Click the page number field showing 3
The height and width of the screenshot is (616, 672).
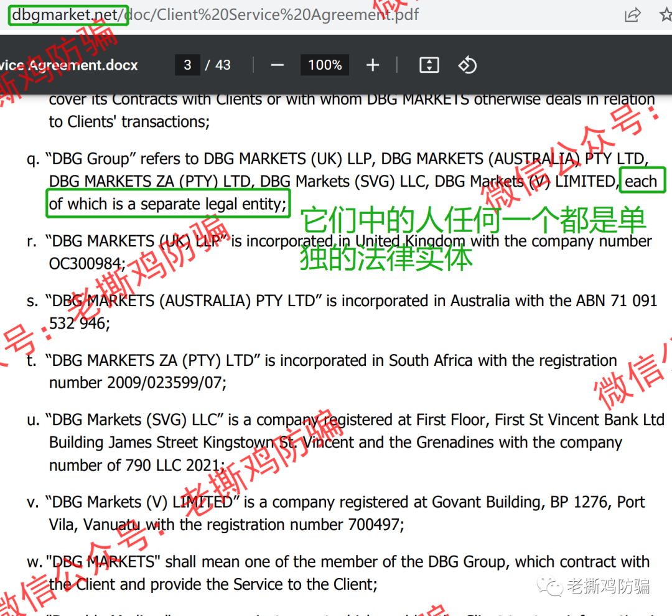(187, 65)
